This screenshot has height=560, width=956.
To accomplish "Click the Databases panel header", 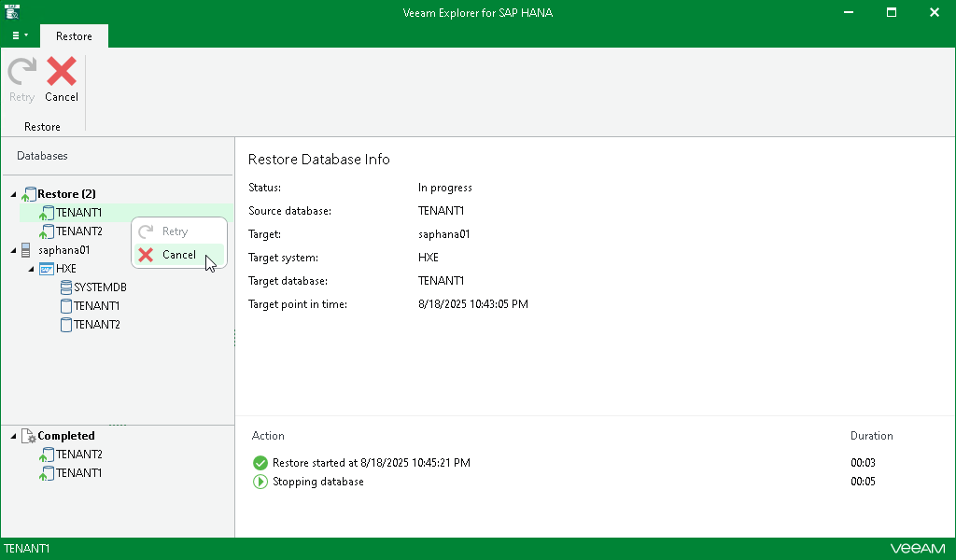I will (42, 156).
